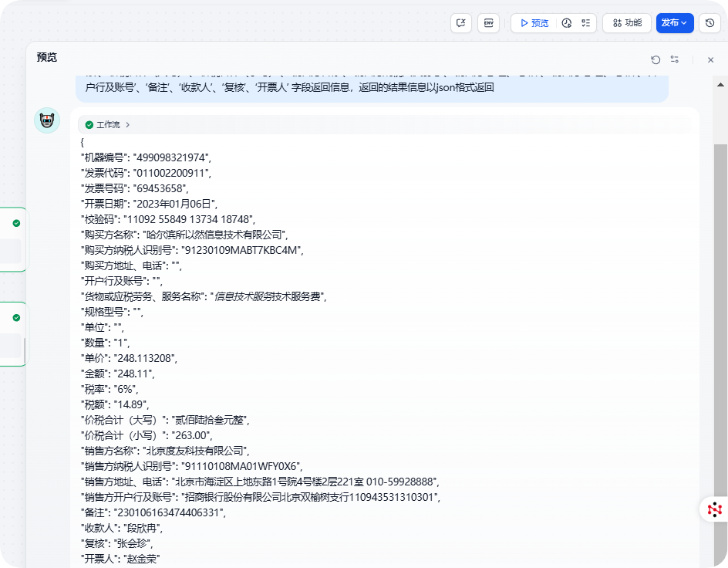Click the 复核 张会珍 line
728x568 pixels.
(117, 543)
